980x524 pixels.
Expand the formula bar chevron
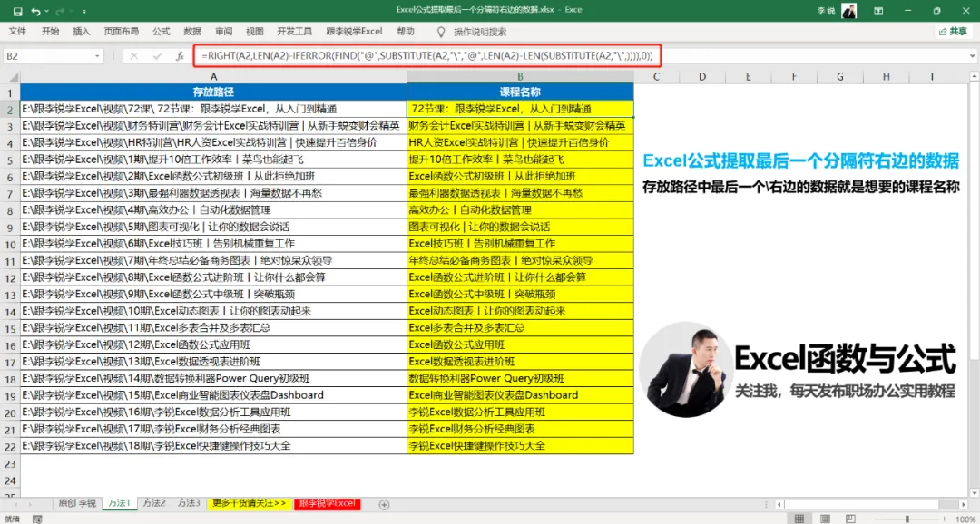(x=973, y=56)
